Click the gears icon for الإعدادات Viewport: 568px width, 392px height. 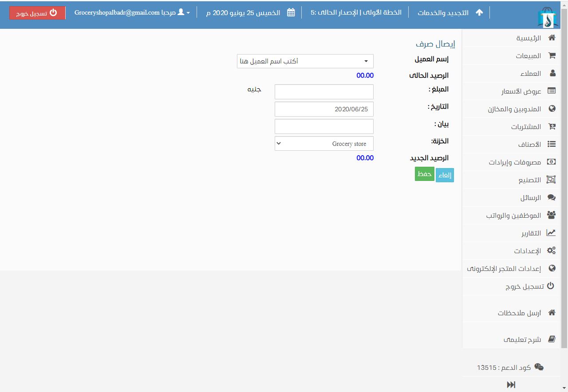[551, 251]
